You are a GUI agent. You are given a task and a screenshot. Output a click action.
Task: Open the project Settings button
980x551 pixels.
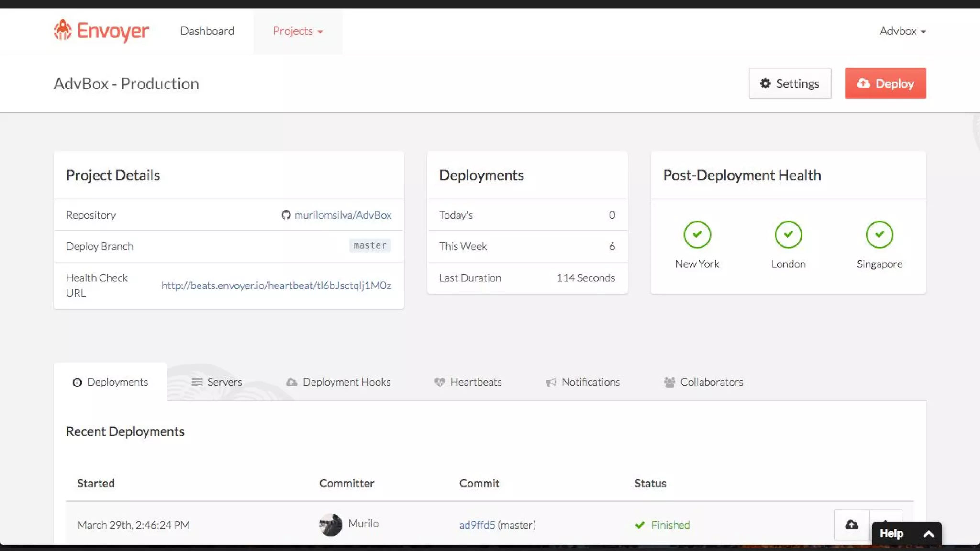(790, 84)
